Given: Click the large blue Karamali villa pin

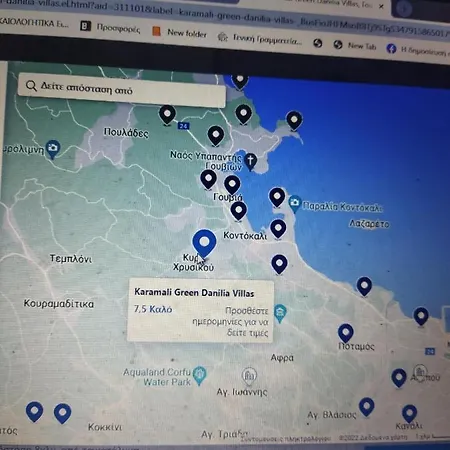Looking at the screenshot, I should click(x=204, y=243).
